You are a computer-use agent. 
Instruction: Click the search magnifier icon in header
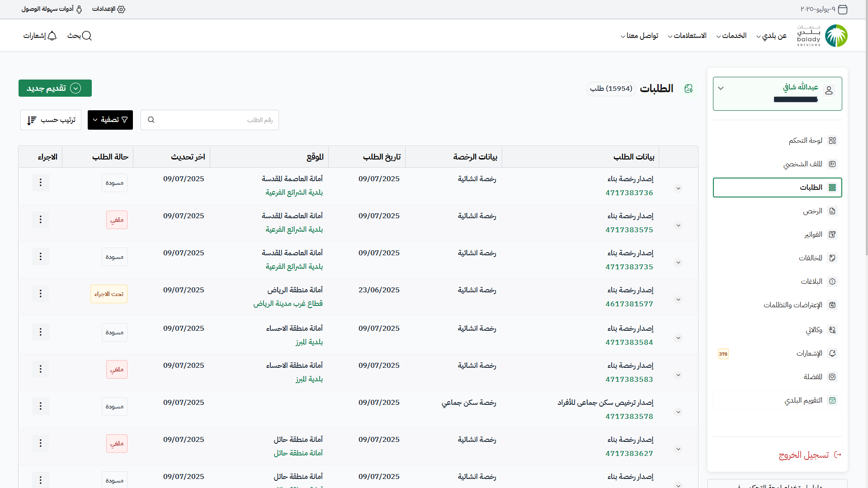coord(87,36)
